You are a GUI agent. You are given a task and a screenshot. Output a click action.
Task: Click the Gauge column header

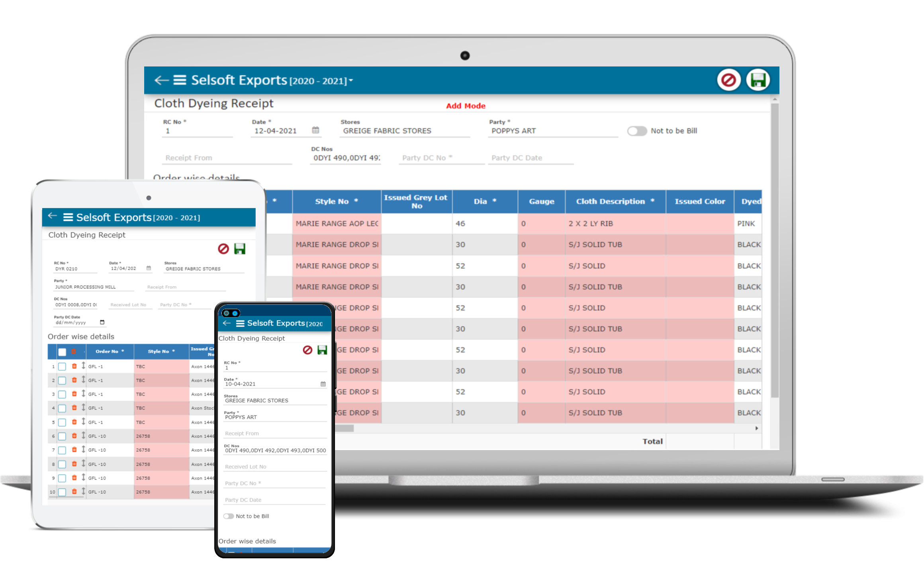click(542, 201)
